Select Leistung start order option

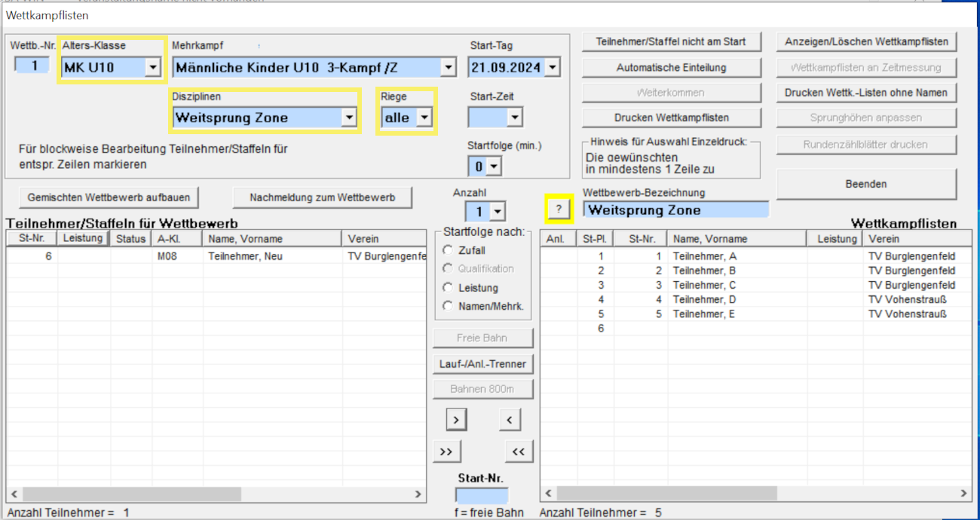pos(449,288)
